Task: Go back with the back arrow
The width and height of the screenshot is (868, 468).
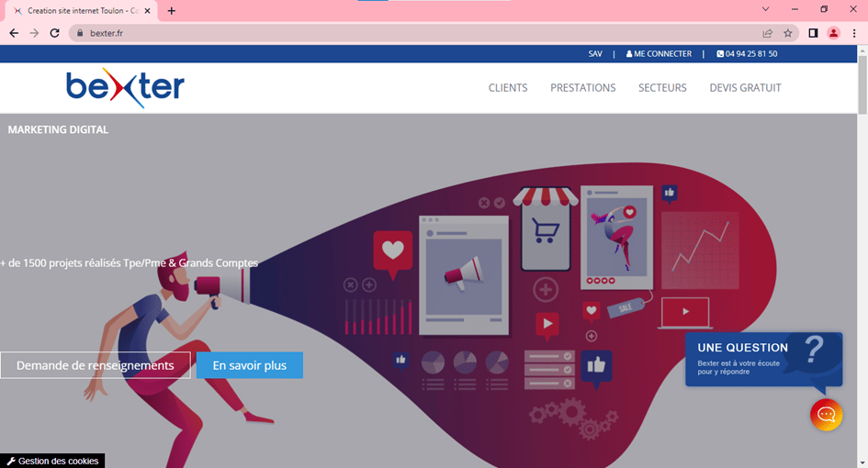Action: click(x=14, y=33)
